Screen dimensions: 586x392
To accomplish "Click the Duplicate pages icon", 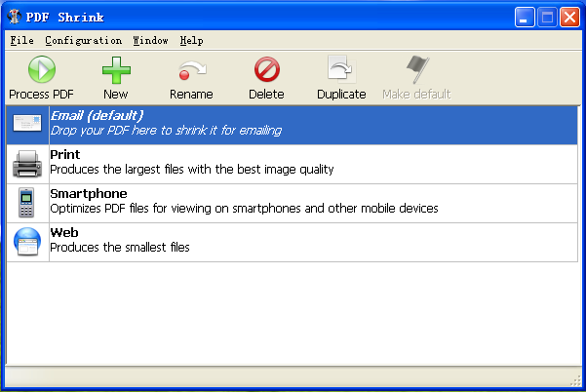I will (341, 69).
